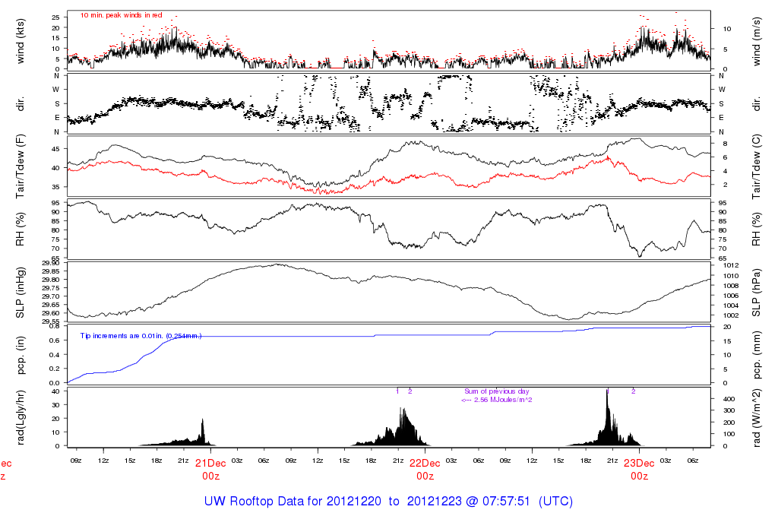Click the '25' tick on wind kts axis
The height and width of the screenshot is (532, 778).
(x=56, y=17)
